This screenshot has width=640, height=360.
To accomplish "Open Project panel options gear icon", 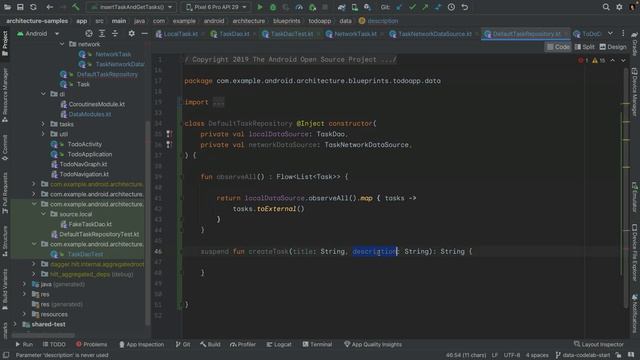I will click(x=131, y=33).
